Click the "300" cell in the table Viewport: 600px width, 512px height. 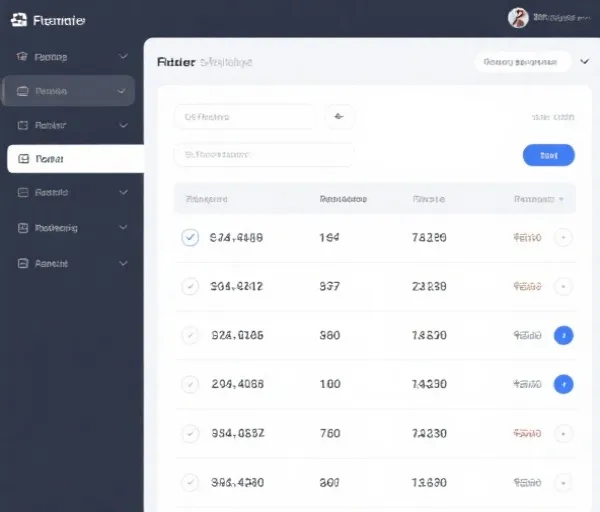point(329,483)
